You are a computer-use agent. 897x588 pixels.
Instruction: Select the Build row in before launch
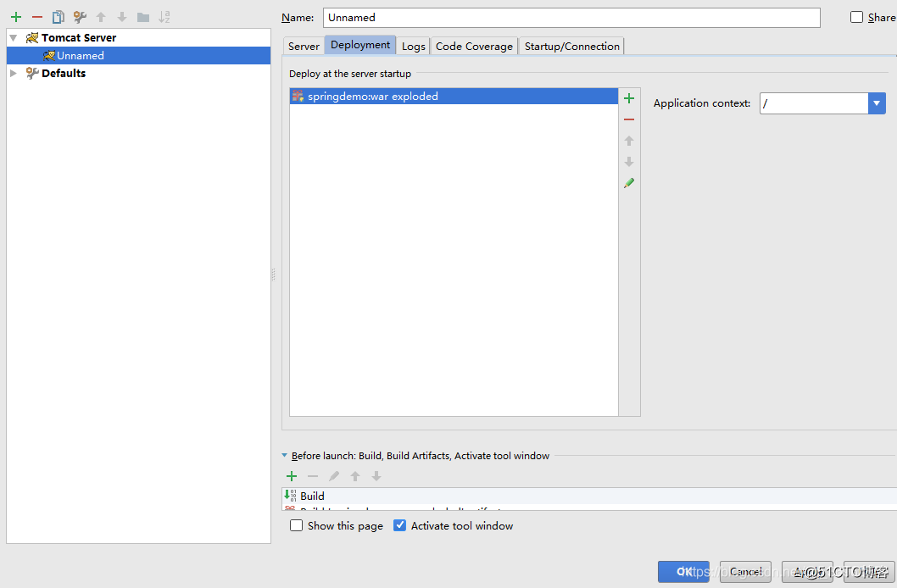pos(589,496)
